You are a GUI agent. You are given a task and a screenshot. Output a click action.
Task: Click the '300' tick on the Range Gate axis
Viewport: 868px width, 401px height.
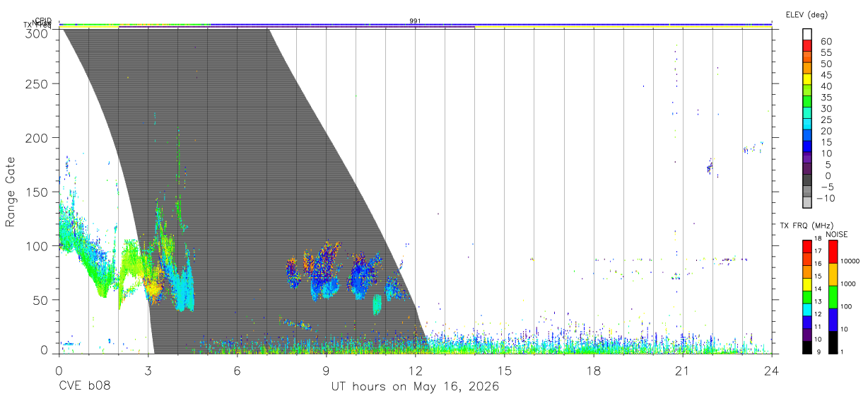37,33
